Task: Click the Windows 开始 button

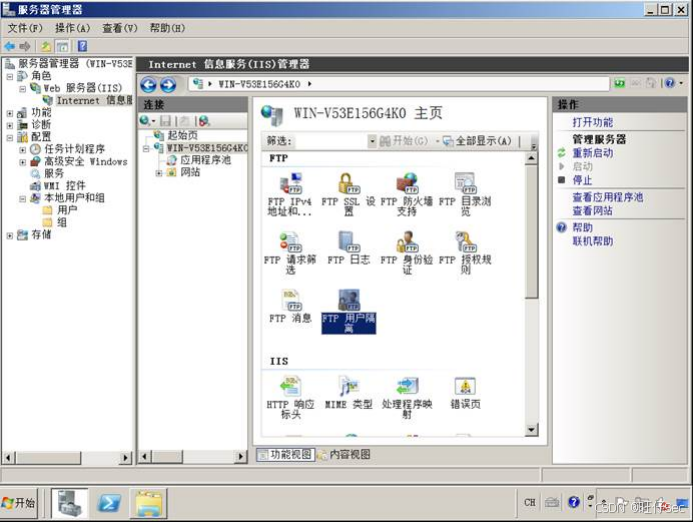Action: (x=19, y=503)
